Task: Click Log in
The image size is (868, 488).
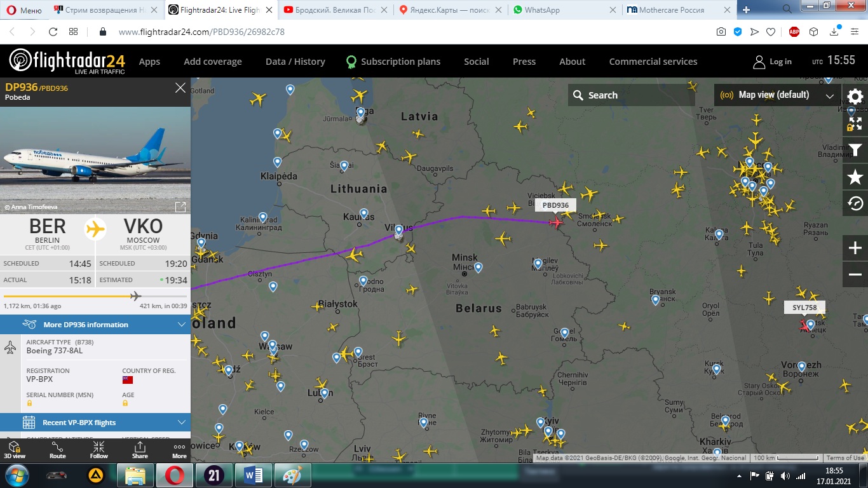Action: click(772, 62)
